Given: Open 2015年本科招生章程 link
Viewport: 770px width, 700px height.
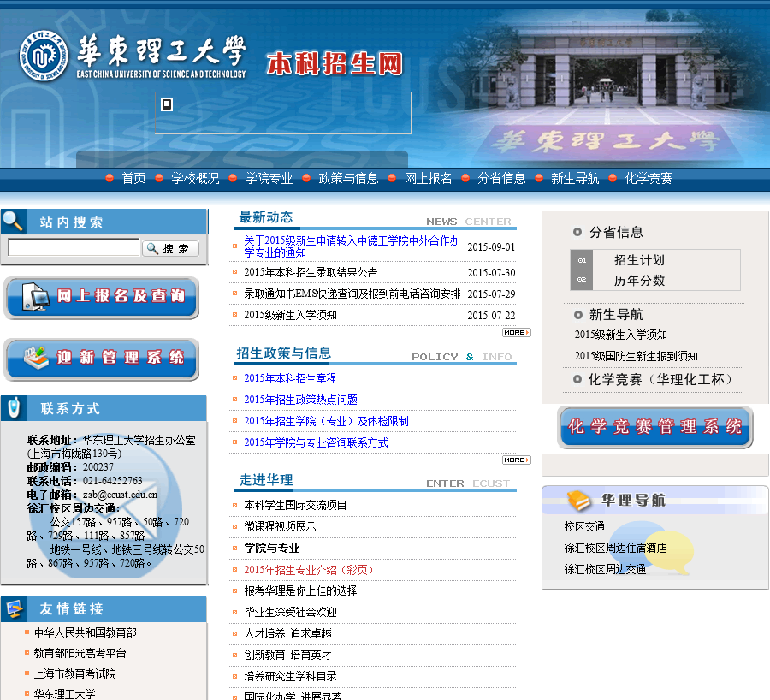Looking at the screenshot, I should pos(290,378).
